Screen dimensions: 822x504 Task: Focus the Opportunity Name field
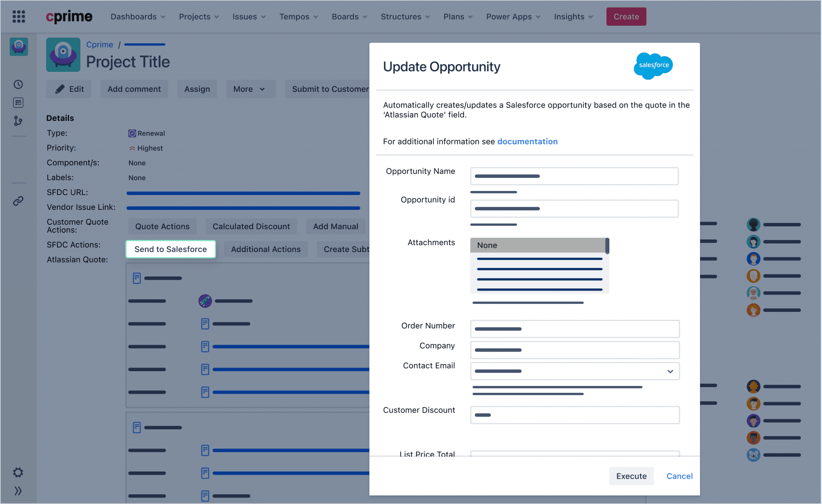[x=574, y=176]
